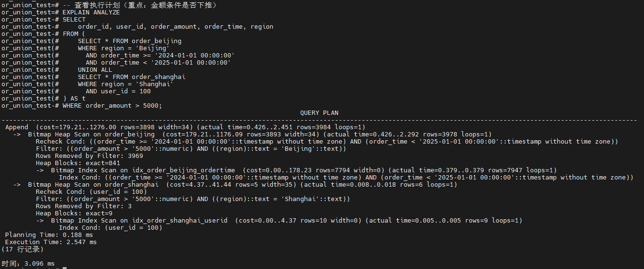Screen dimensions: 644x269
Task: Click the 查看执行计划 comment line
Action: click(x=139, y=5)
